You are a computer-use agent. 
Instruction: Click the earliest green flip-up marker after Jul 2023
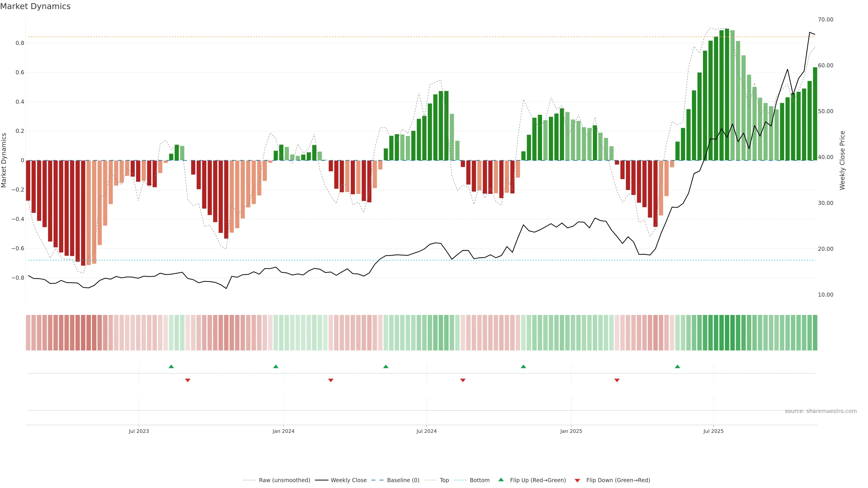[x=171, y=366]
